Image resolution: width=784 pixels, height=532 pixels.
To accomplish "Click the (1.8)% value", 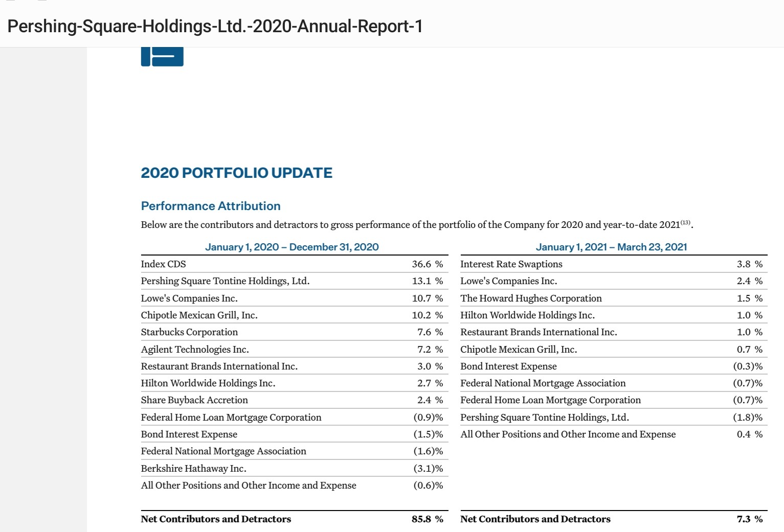I will click(x=748, y=417).
